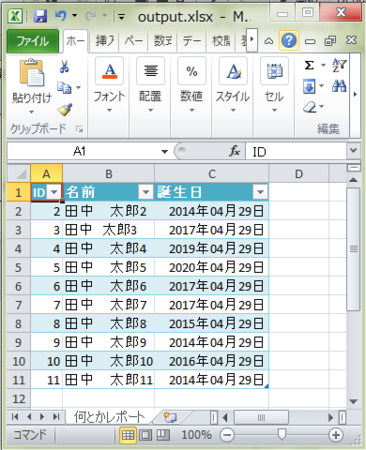Open the undo history dropdown arrow

74,15
